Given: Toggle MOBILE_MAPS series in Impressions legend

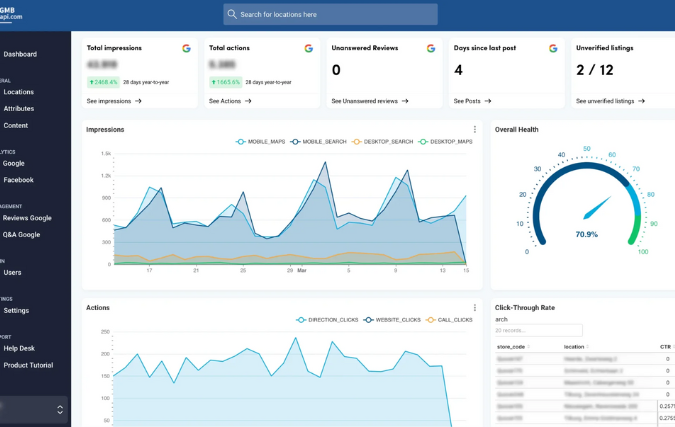Looking at the screenshot, I should (x=260, y=142).
